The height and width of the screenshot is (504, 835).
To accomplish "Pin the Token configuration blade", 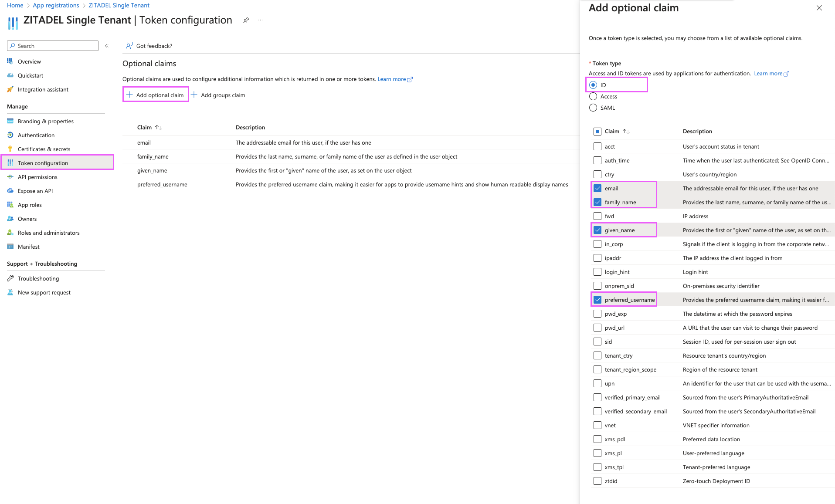I will coord(246,20).
